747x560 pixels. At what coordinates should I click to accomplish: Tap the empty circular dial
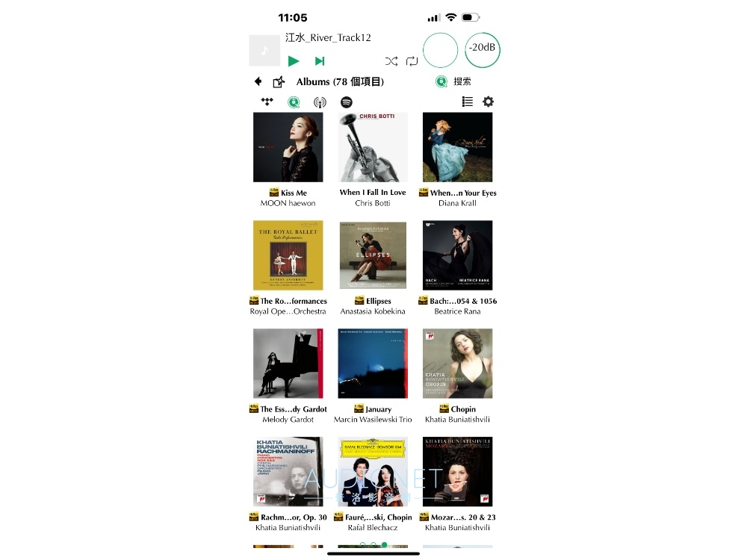point(440,49)
